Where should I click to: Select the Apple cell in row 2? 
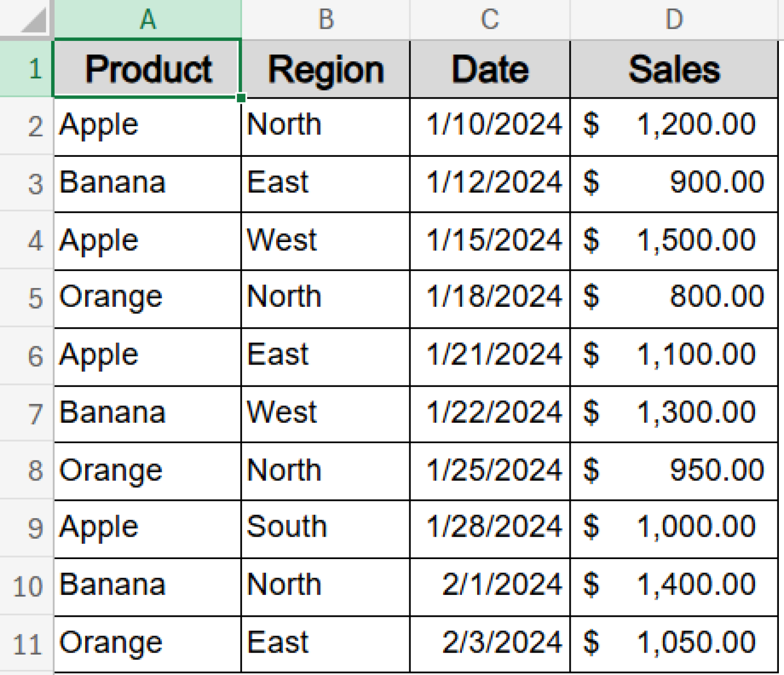coord(146,125)
